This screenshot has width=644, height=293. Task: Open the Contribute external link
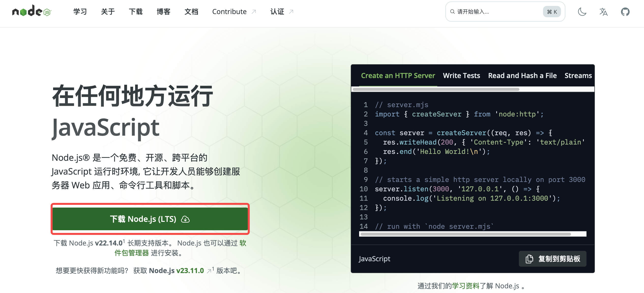pyautogui.click(x=234, y=12)
